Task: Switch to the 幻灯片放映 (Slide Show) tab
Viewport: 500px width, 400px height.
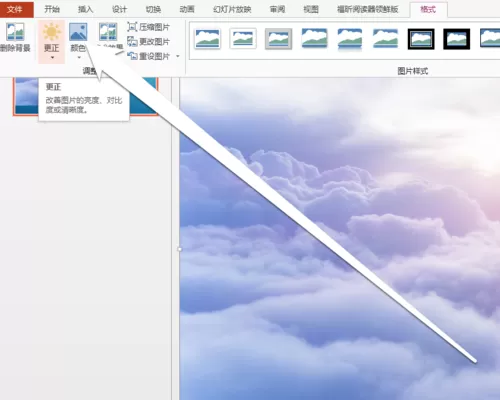Action: pos(232,9)
